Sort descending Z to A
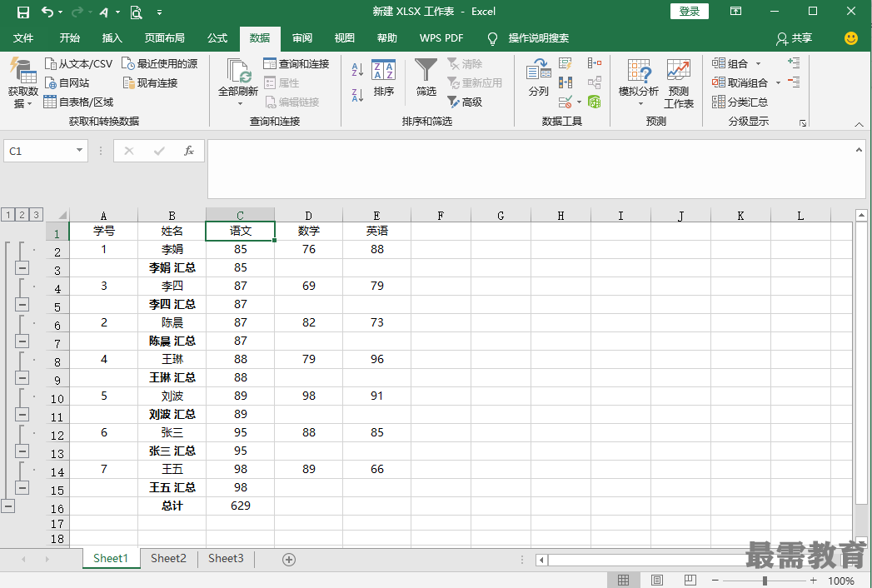 coord(357,95)
